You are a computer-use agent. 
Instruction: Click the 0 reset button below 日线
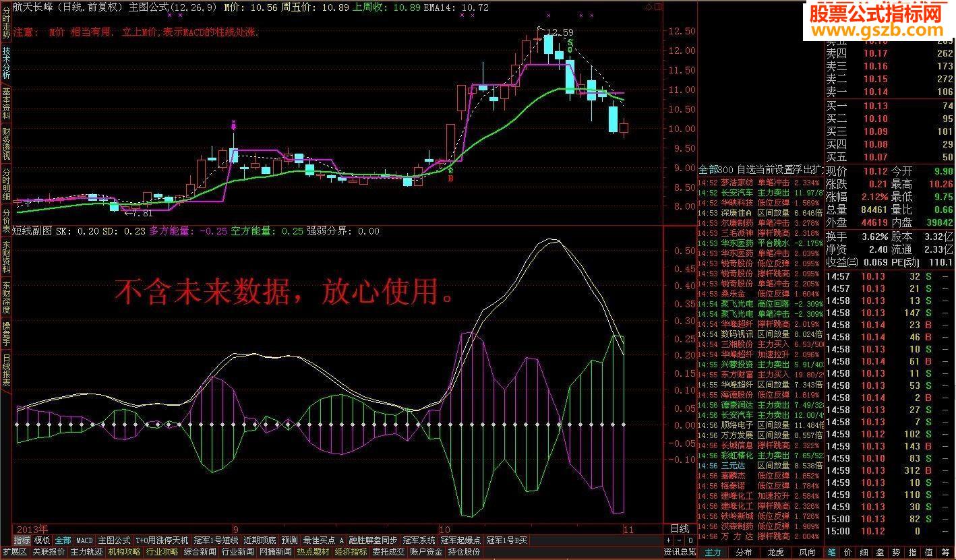point(690,540)
